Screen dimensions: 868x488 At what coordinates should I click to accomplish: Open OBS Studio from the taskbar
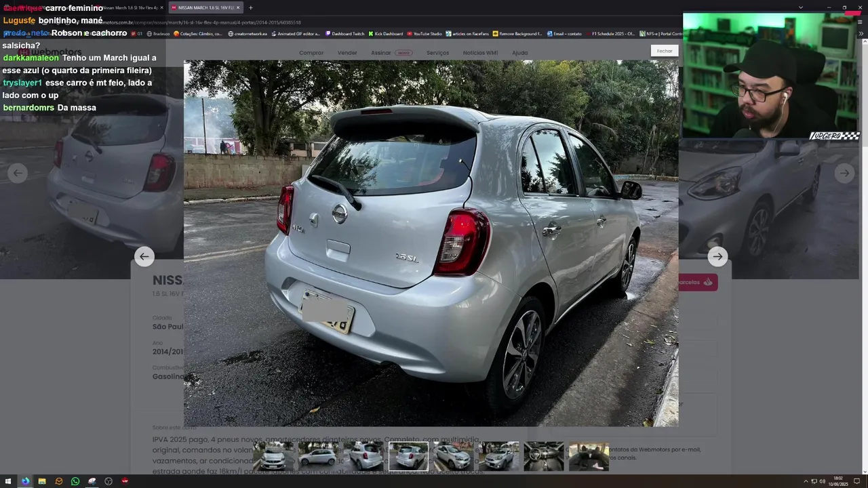pos(108,481)
